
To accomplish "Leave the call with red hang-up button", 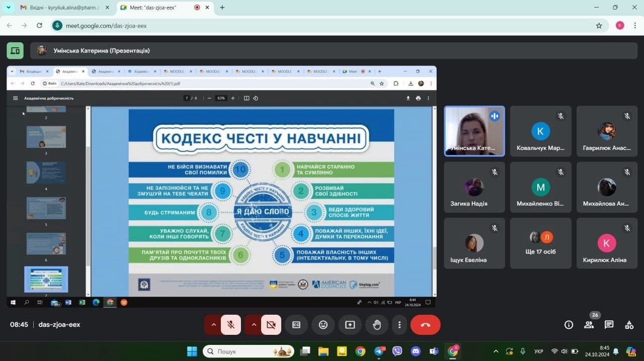I will (x=426, y=325).
